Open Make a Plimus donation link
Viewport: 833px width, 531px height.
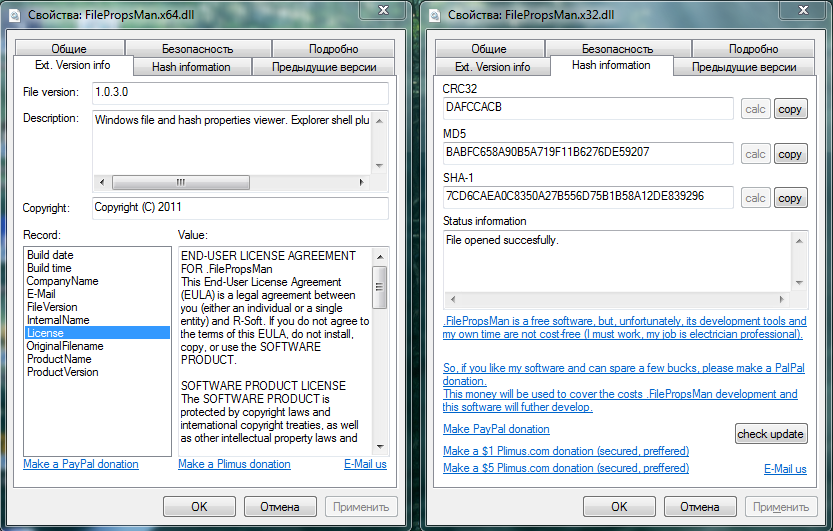click(234, 464)
